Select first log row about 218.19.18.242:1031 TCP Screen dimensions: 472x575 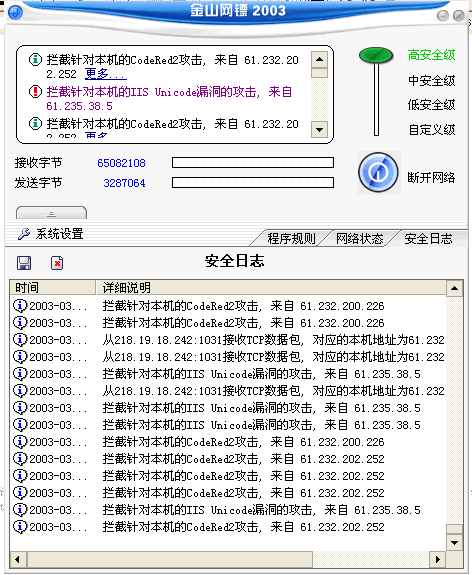(228, 340)
